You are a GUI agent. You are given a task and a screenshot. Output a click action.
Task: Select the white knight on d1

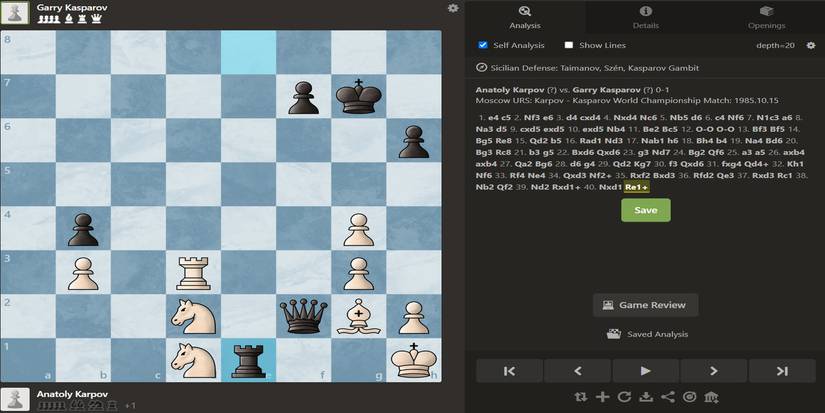[x=193, y=360]
